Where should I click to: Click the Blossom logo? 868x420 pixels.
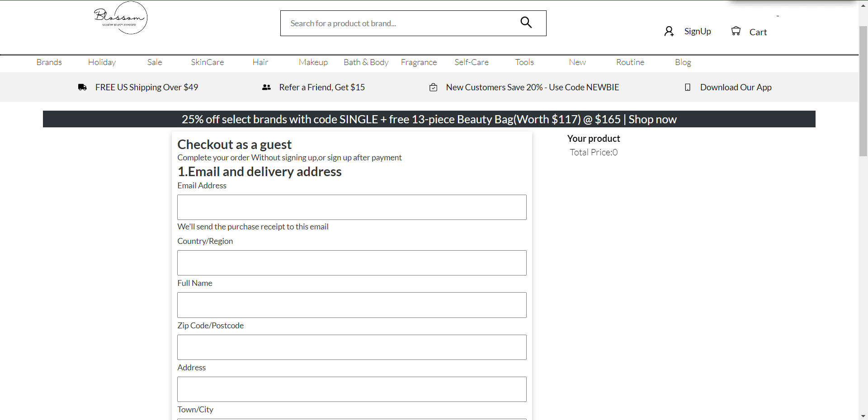pyautogui.click(x=120, y=18)
